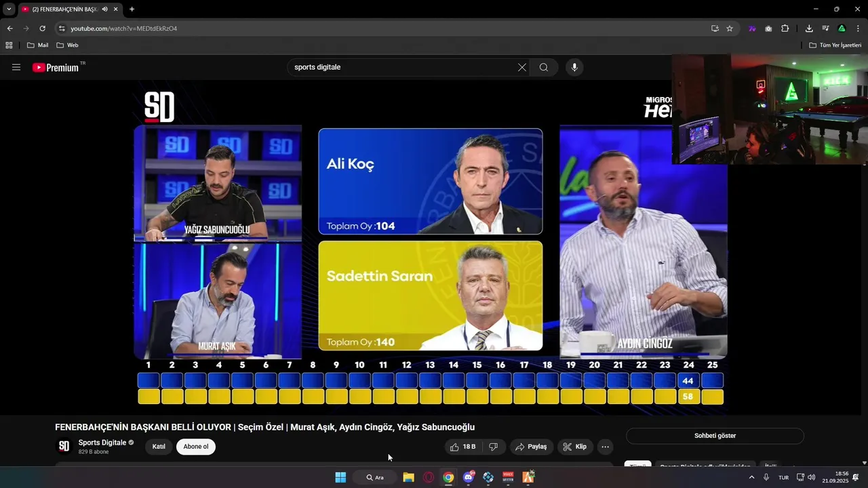Clear the search text with X icon
This screenshot has height=488, width=868.
pyautogui.click(x=522, y=67)
